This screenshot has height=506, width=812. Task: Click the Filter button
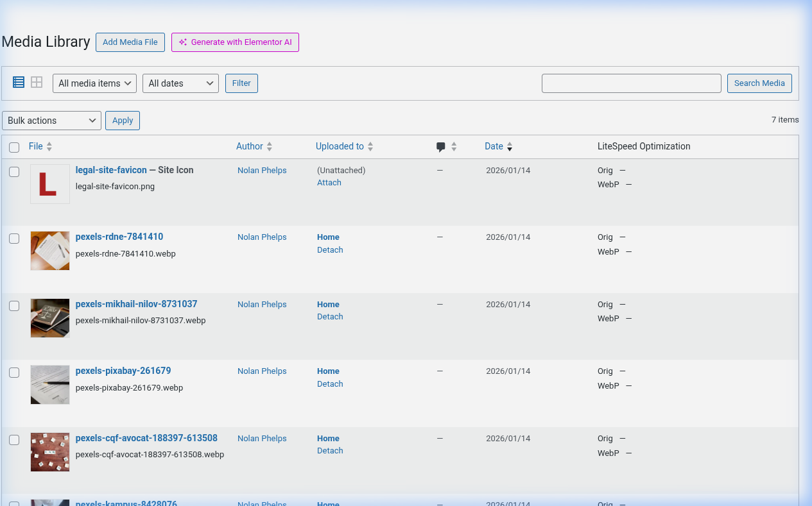click(x=241, y=83)
